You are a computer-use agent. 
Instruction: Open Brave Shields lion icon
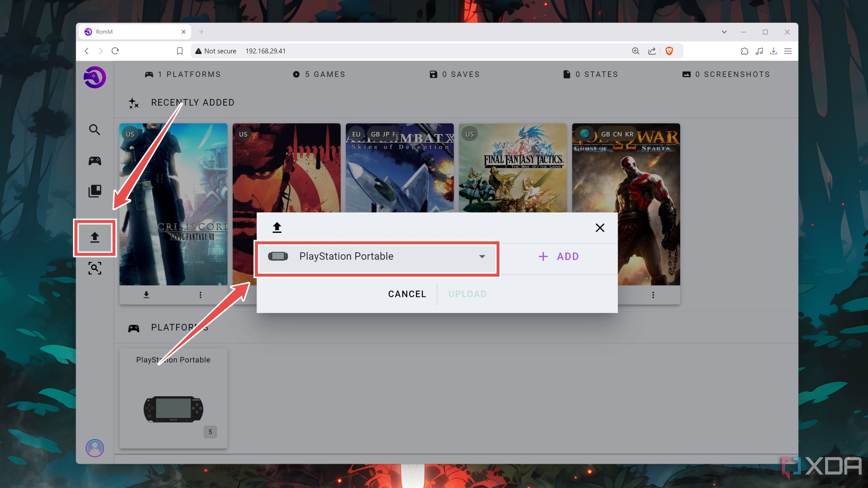click(669, 51)
